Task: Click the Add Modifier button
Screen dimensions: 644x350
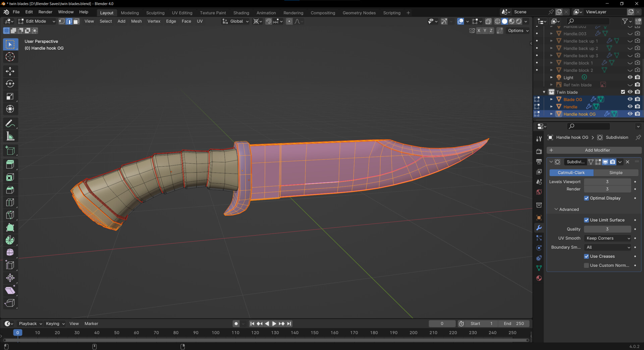Action: tap(594, 150)
